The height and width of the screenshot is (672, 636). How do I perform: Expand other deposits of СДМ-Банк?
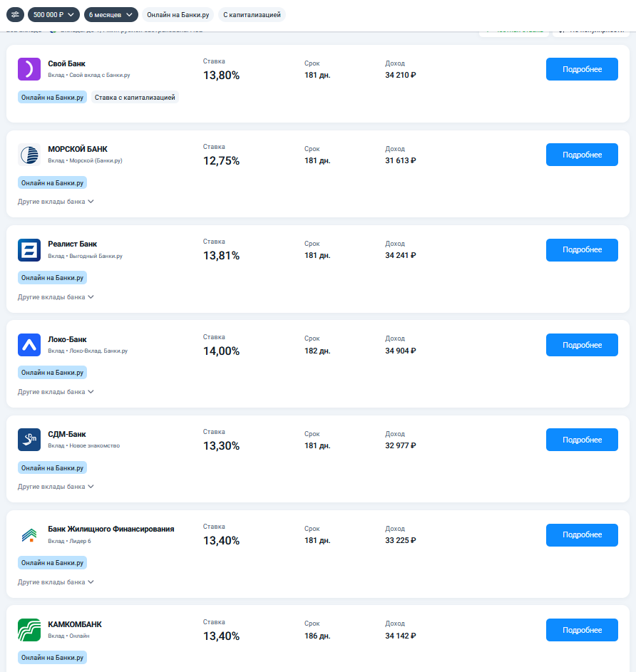56,487
